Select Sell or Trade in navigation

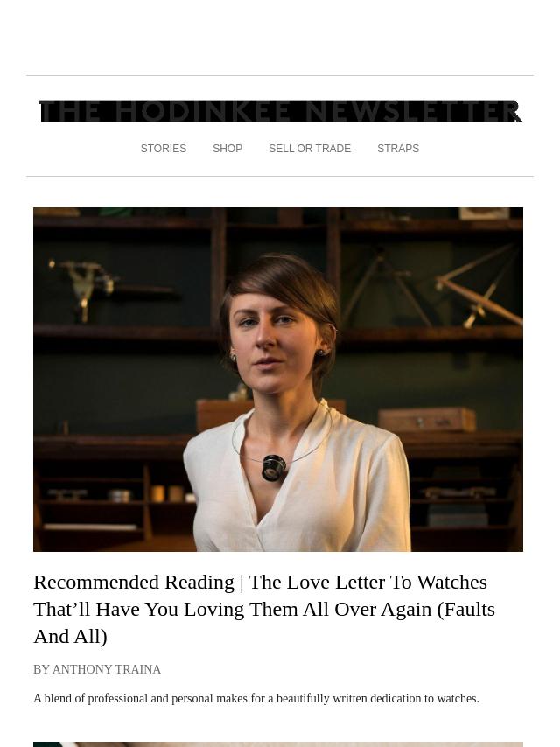click(310, 149)
